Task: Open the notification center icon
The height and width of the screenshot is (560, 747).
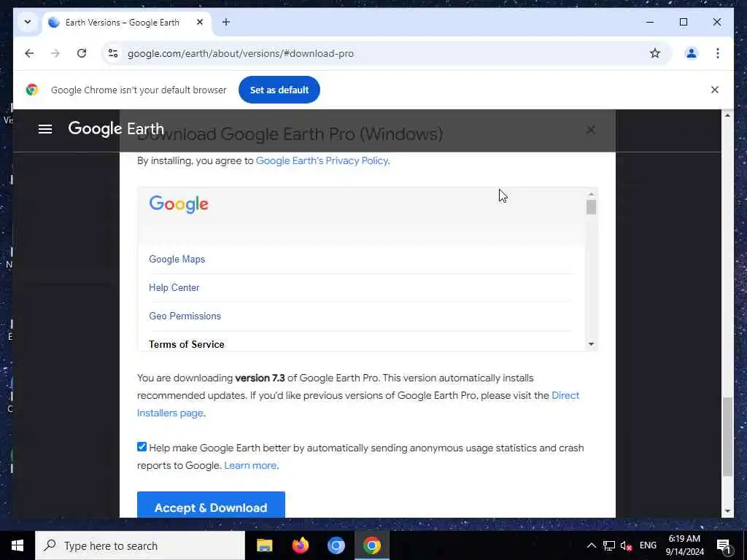Action: (724, 545)
